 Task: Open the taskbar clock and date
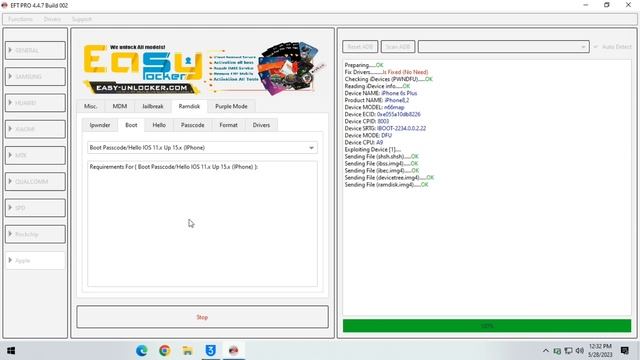point(600,351)
